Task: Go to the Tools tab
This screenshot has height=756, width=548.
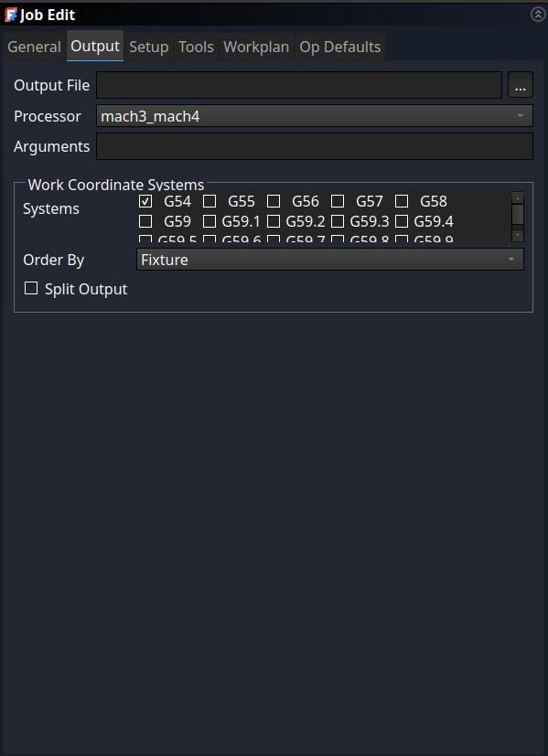Action: point(196,47)
